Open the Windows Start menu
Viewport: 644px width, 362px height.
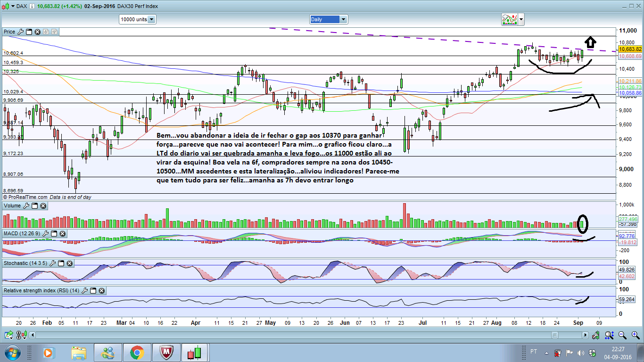12,352
